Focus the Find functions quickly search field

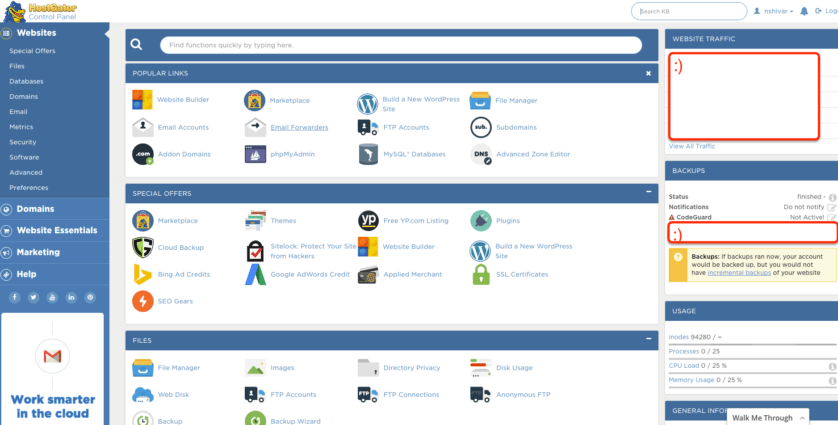point(401,45)
